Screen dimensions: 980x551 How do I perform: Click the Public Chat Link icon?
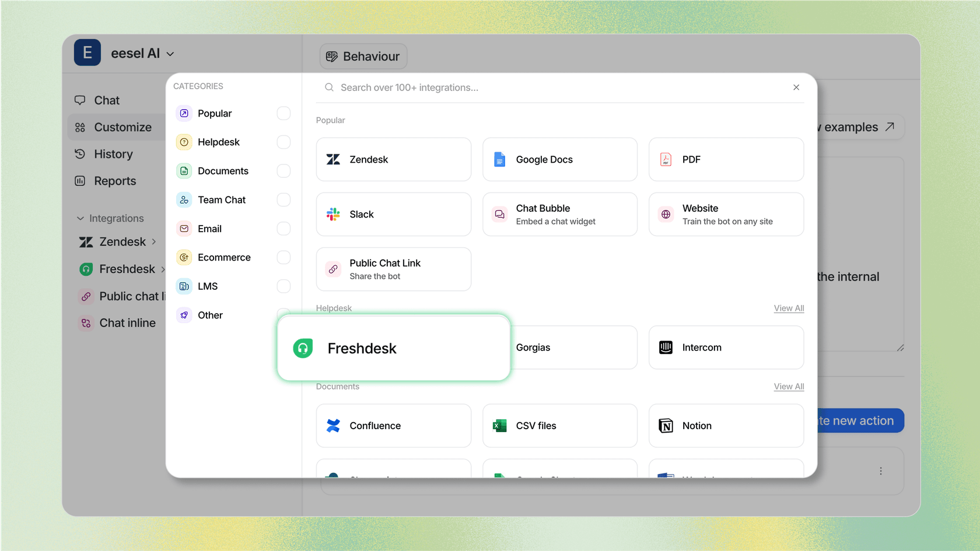pyautogui.click(x=333, y=269)
